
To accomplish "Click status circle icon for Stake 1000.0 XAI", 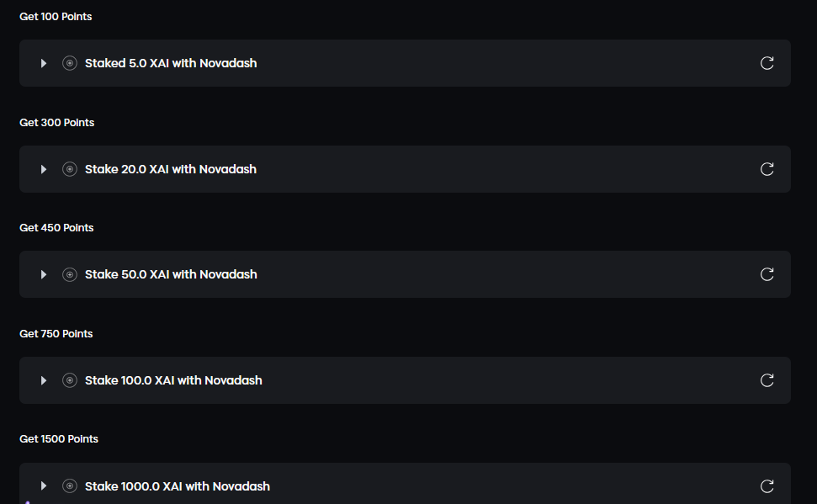I will click(70, 486).
